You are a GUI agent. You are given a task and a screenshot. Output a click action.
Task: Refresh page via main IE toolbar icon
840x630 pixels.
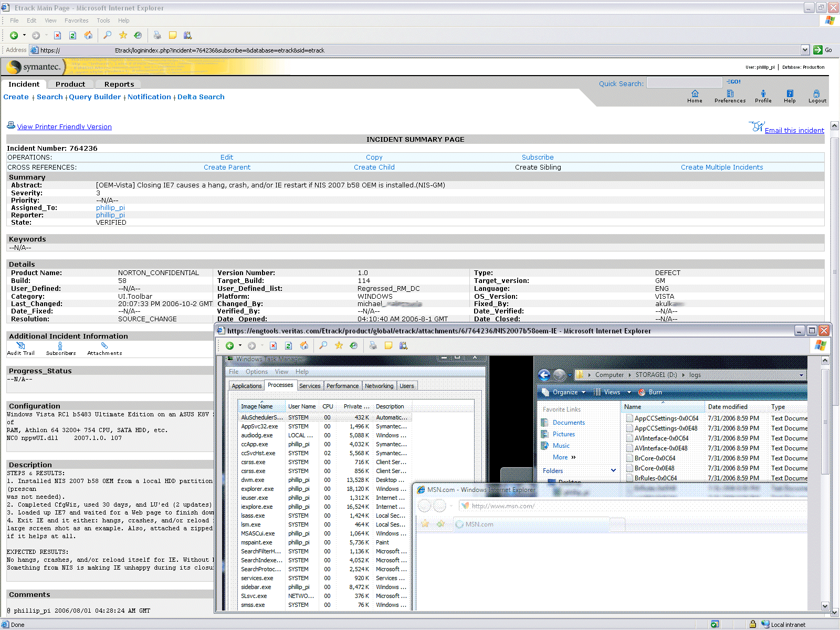point(73,35)
